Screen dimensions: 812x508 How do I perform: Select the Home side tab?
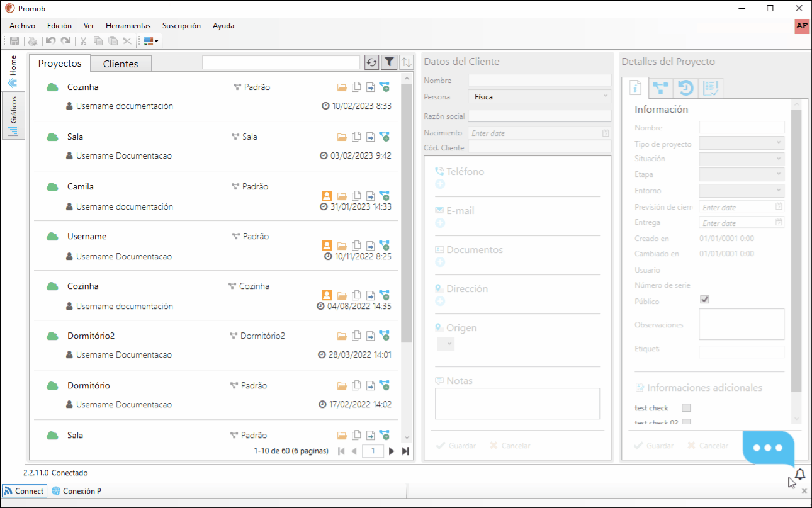[x=13, y=72]
